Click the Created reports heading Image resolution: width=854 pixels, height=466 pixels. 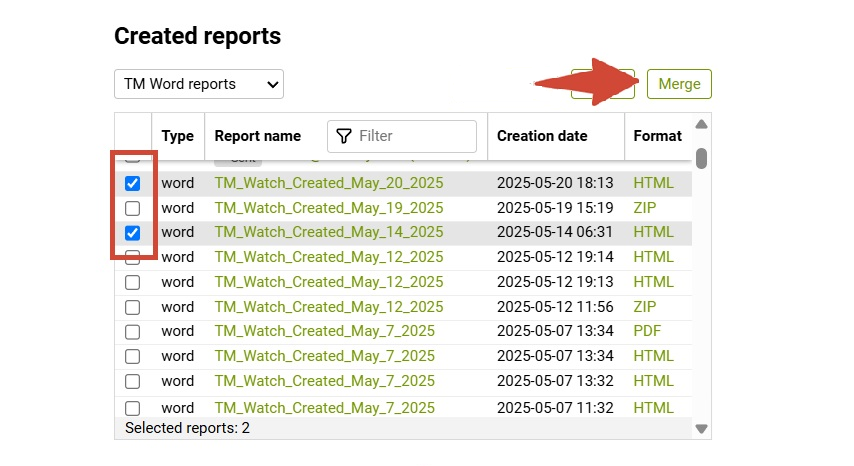[198, 36]
